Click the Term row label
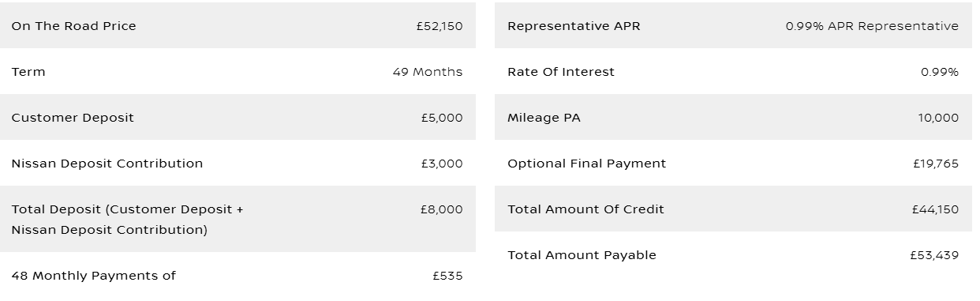980x301 pixels. [x=28, y=72]
